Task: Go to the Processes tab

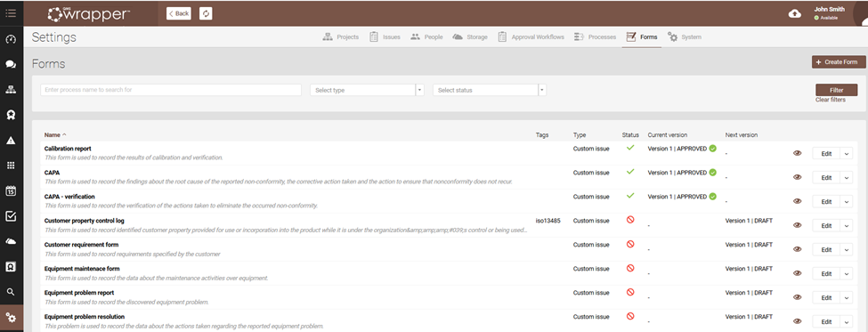Action: click(x=595, y=37)
